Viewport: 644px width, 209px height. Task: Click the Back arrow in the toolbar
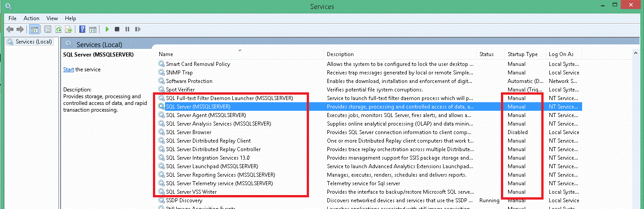pyautogui.click(x=9, y=29)
